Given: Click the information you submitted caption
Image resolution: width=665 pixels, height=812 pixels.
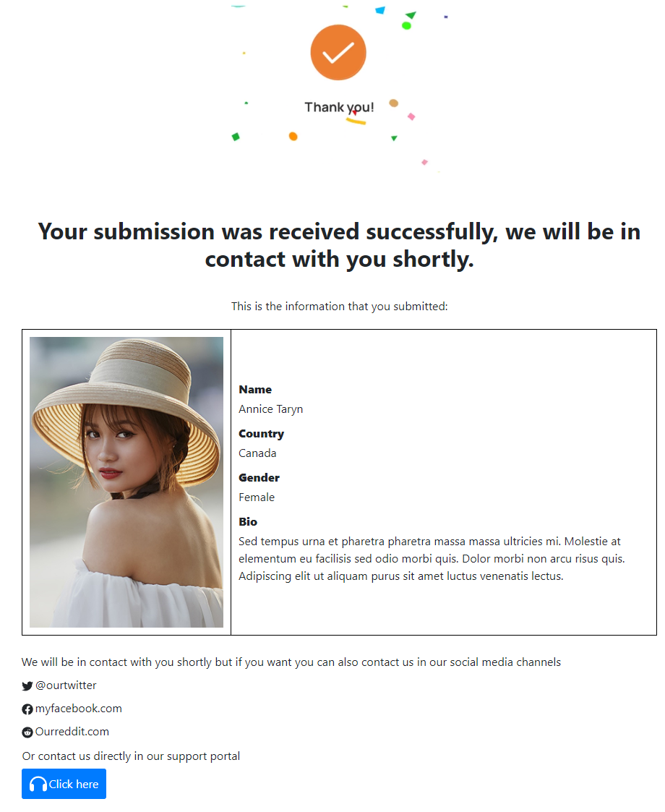Looking at the screenshot, I should tap(339, 307).
